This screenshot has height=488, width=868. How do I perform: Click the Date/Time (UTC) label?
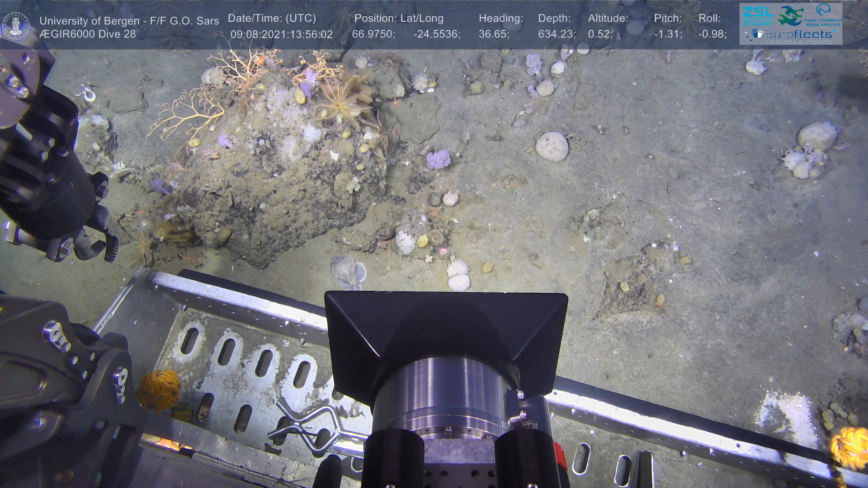point(272,19)
